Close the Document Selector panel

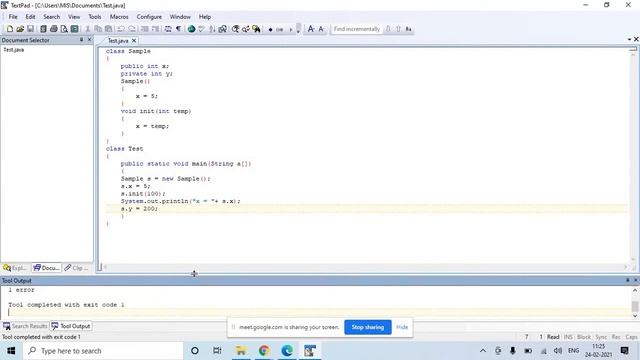[89, 40]
